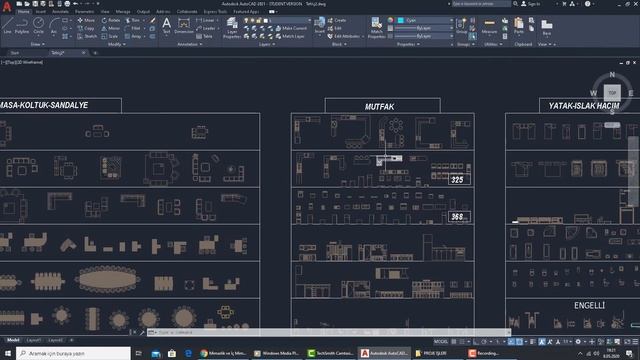Screen dimensions: 640x360
Task: Click the Rotate tool
Action: click(x=111, y=20)
